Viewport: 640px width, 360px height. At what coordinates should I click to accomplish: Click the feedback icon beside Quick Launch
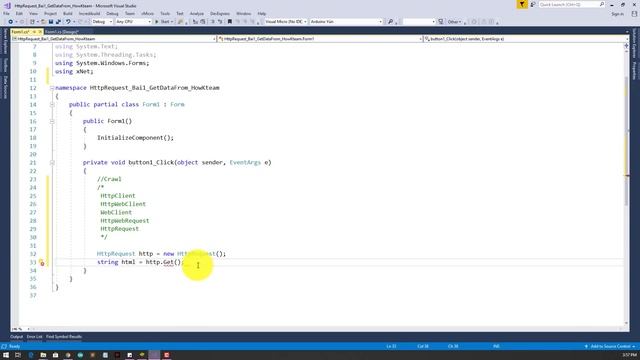(533, 4)
